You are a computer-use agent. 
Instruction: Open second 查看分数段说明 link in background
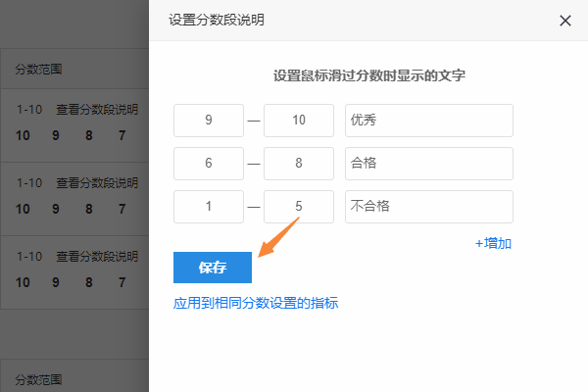tap(97, 183)
